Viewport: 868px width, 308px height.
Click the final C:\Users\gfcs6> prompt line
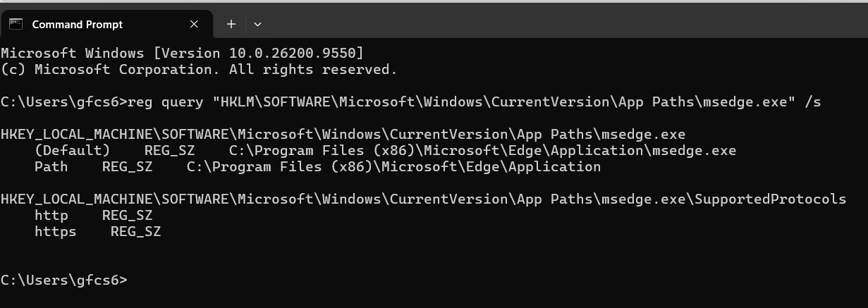64,281
